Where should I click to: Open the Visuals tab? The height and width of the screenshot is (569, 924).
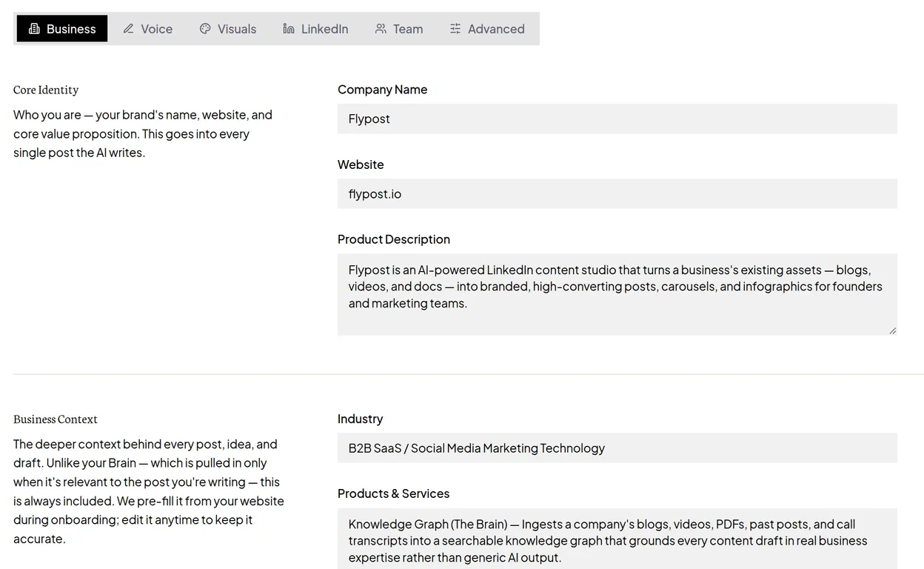[x=228, y=29]
